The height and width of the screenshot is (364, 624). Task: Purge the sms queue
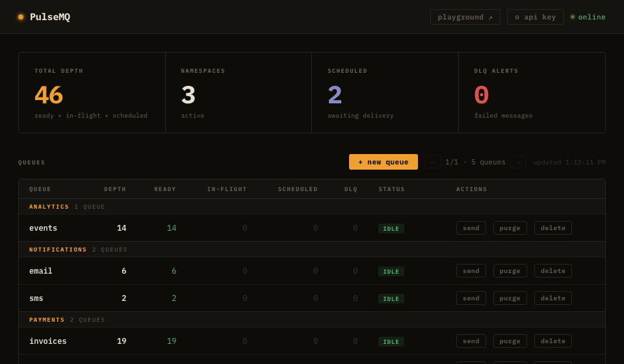[510, 298]
